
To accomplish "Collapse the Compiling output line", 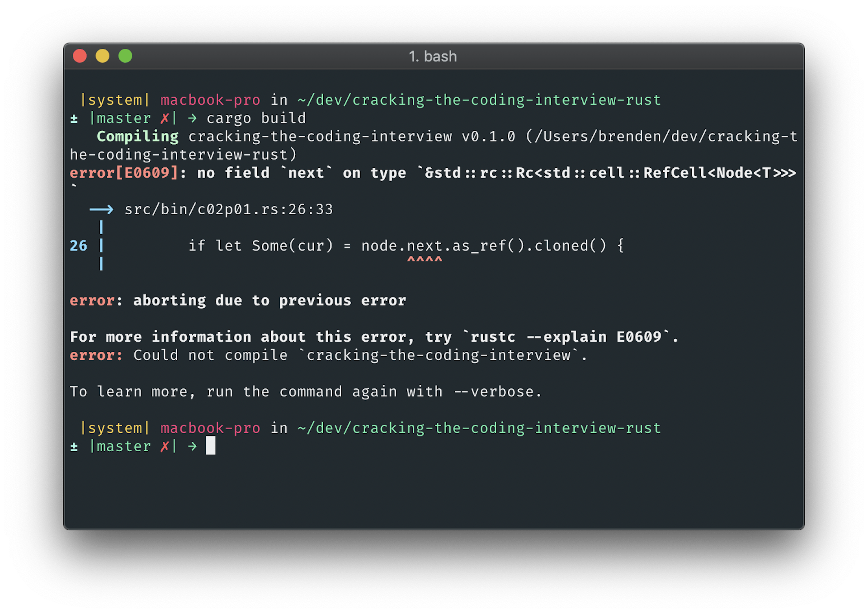I will (x=137, y=136).
